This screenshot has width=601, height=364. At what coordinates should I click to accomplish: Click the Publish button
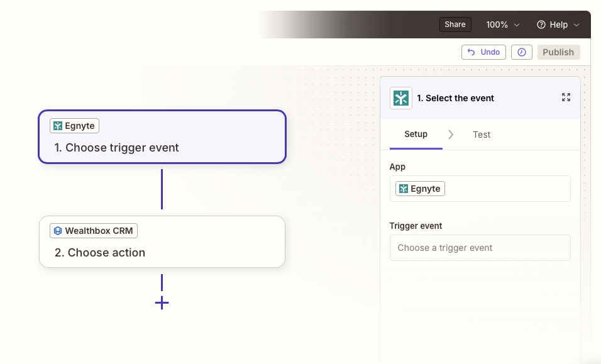558,52
